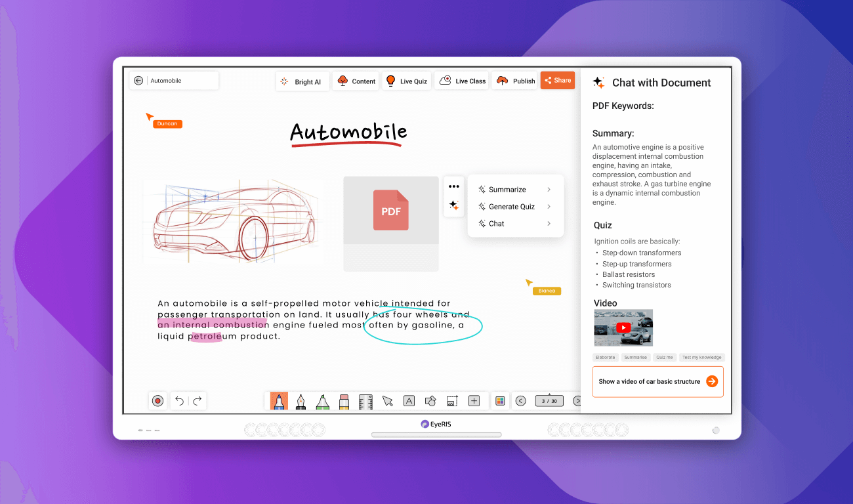
Task: Go to the next page
Action: coord(577,401)
